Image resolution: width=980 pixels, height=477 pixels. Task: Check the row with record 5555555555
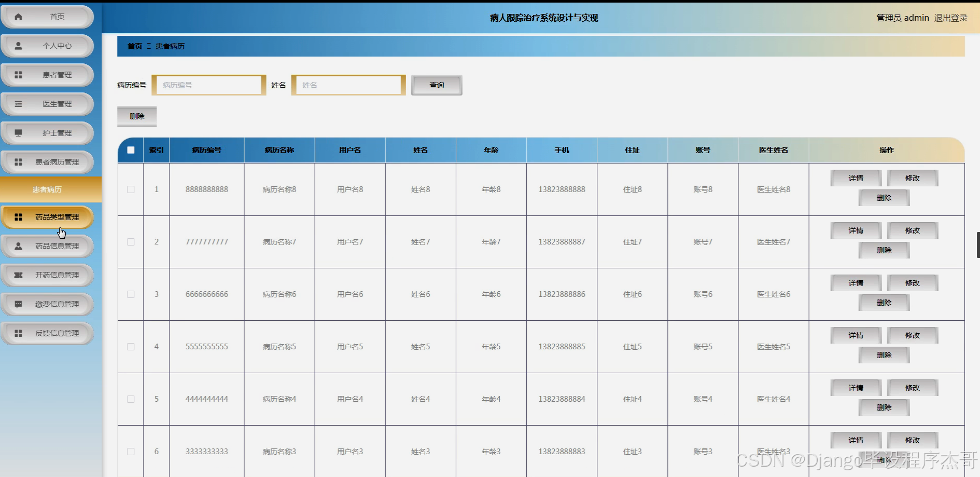point(131,347)
